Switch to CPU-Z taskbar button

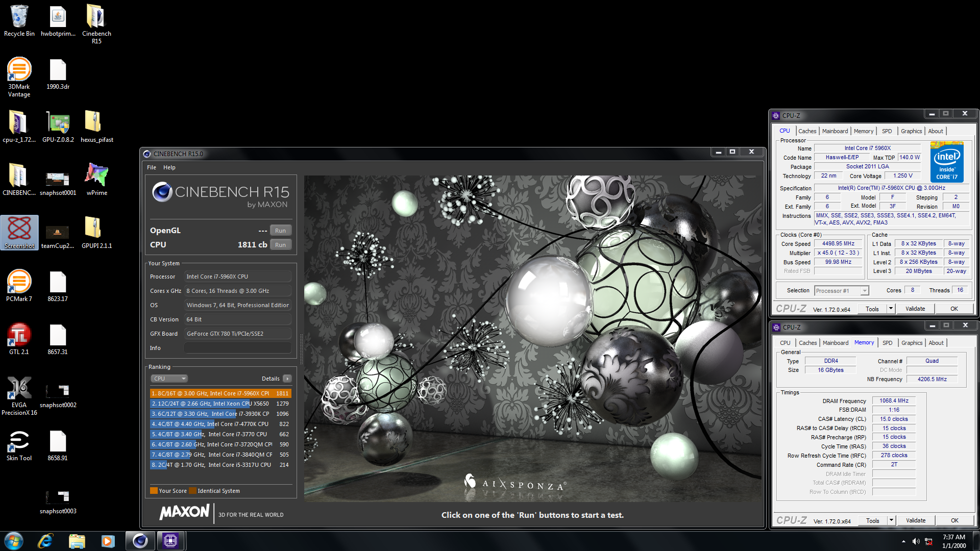tap(170, 541)
